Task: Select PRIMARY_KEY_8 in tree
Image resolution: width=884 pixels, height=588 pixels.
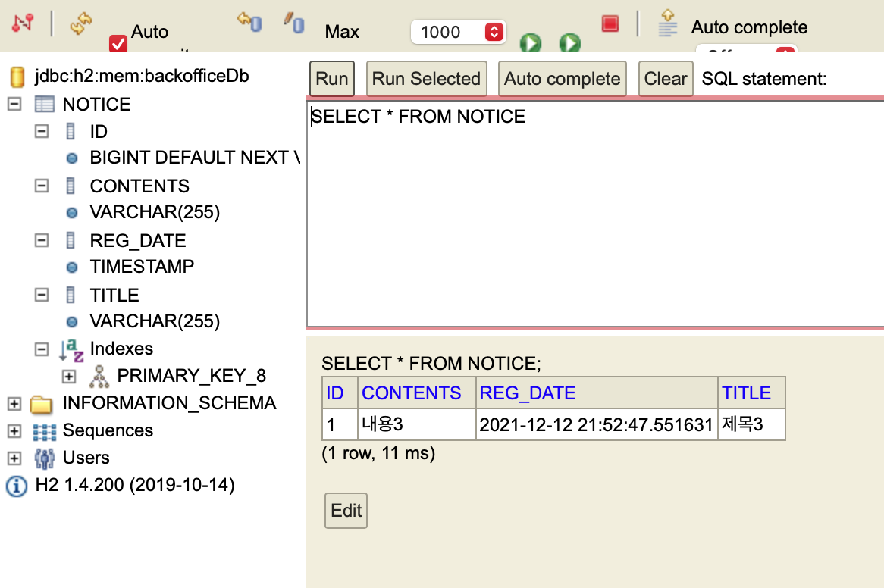Action: 192,376
